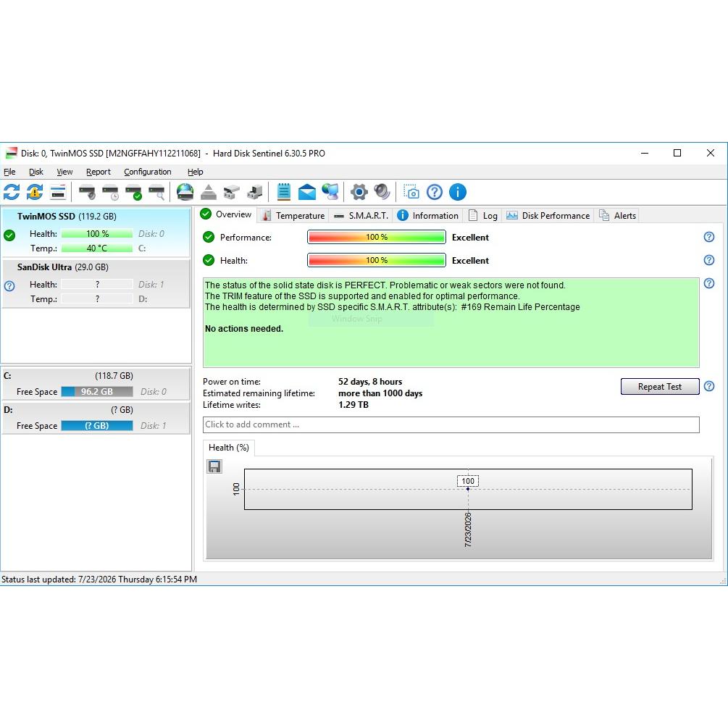Screen dimensions: 728x728
Task: Click the refresh icon with warning sign
Action: pos(35,192)
